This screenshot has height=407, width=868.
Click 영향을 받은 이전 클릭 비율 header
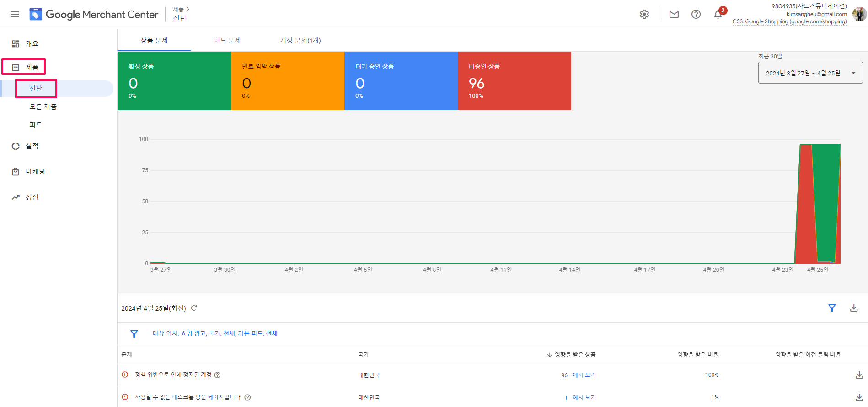pyautogui.click(x=808, y=355)
